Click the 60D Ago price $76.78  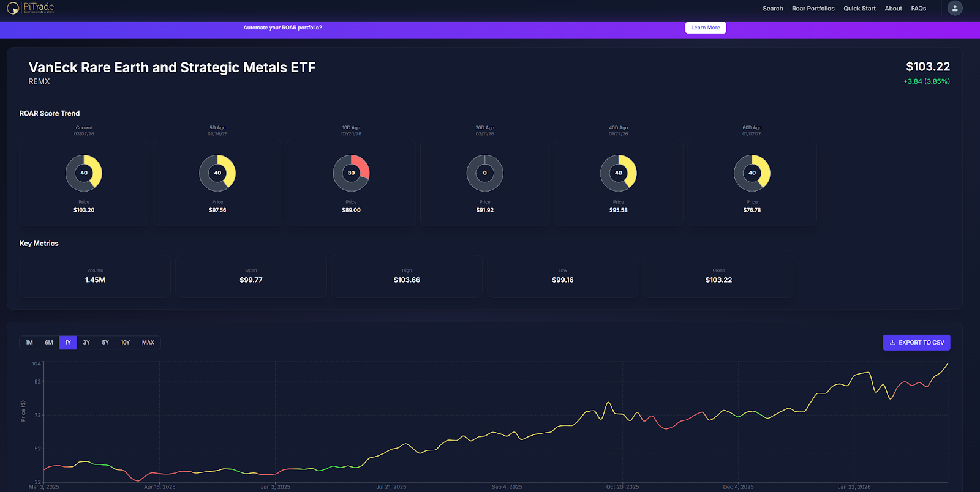(x=752, y=210)
